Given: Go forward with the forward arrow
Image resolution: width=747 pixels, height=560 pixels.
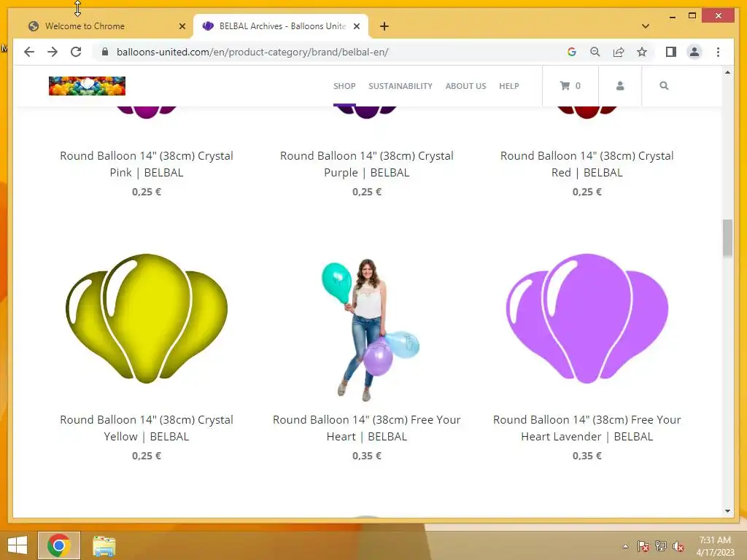Looking at the screenshot, I should (53, 52).
